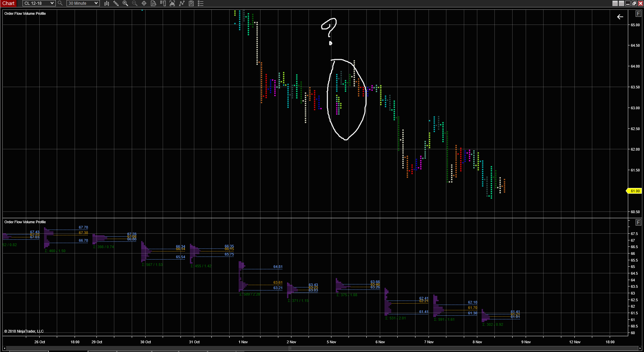
Task: Open the strategies line-graph icon
Action: [x=182, y=3]
